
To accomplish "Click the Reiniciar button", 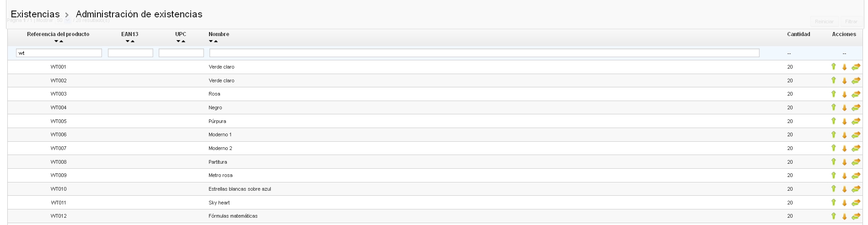I will point(824,21).
